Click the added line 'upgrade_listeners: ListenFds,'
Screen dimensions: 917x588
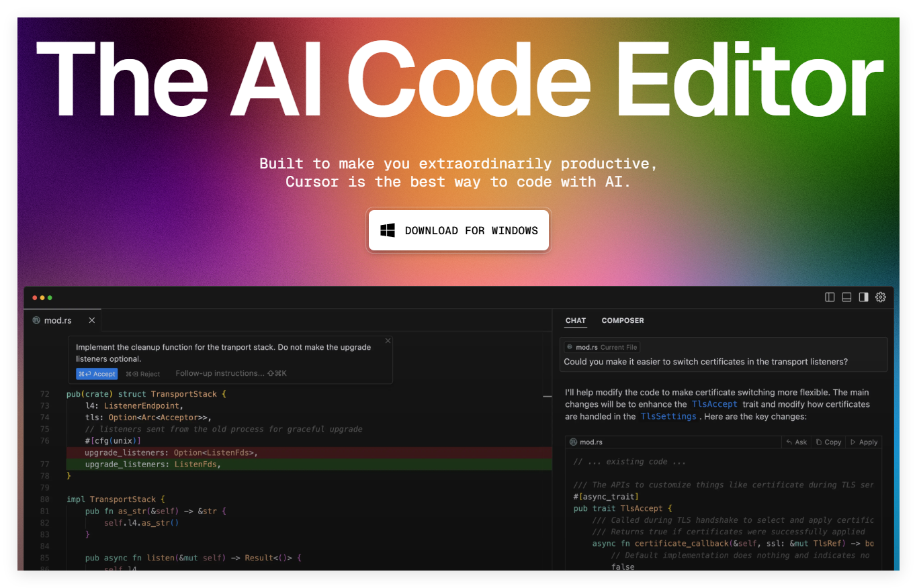pos(152,464)
